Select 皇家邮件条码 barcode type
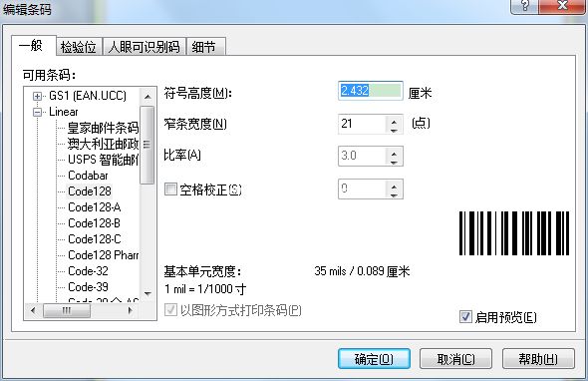 point(103,128)
